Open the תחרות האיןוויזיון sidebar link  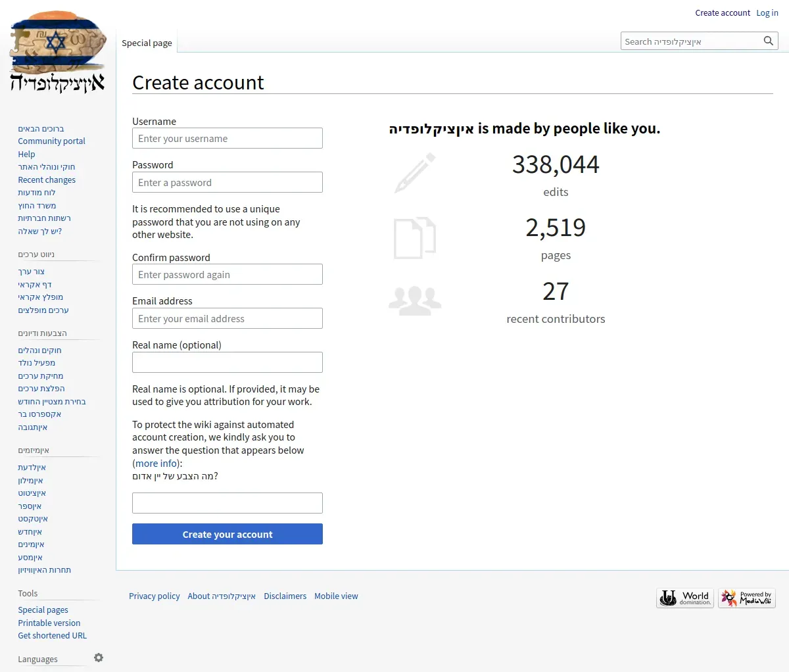44,569
